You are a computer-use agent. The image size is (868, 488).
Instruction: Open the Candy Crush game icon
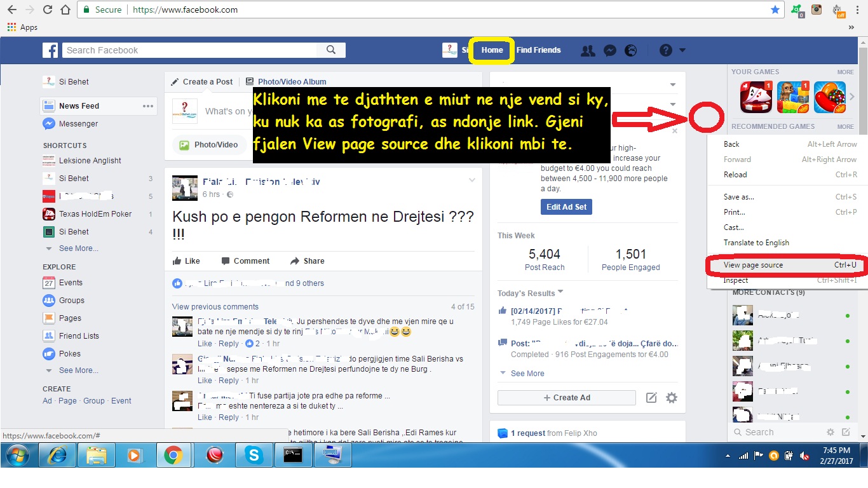click(829, 97)
